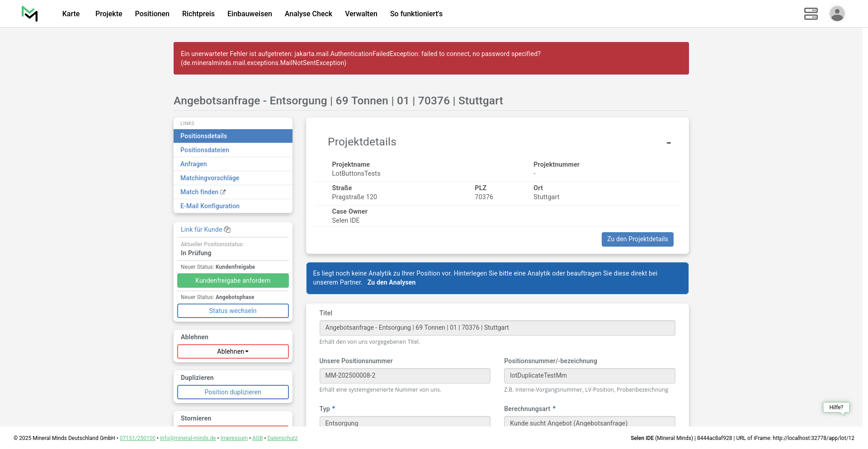This screenshot has width=868, height=449.
Task: Select Positionsdateien in the links sidebar
Action: click(205, 150)
